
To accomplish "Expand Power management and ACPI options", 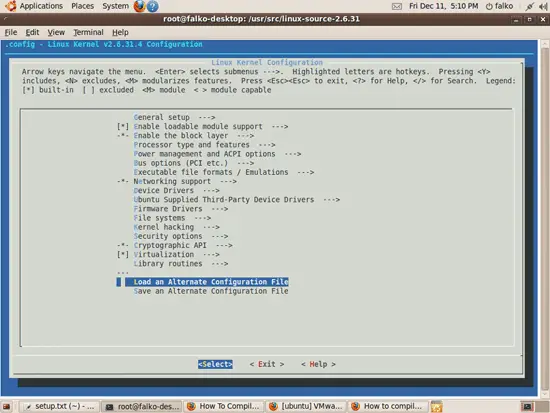I will (x=217, y=154).
